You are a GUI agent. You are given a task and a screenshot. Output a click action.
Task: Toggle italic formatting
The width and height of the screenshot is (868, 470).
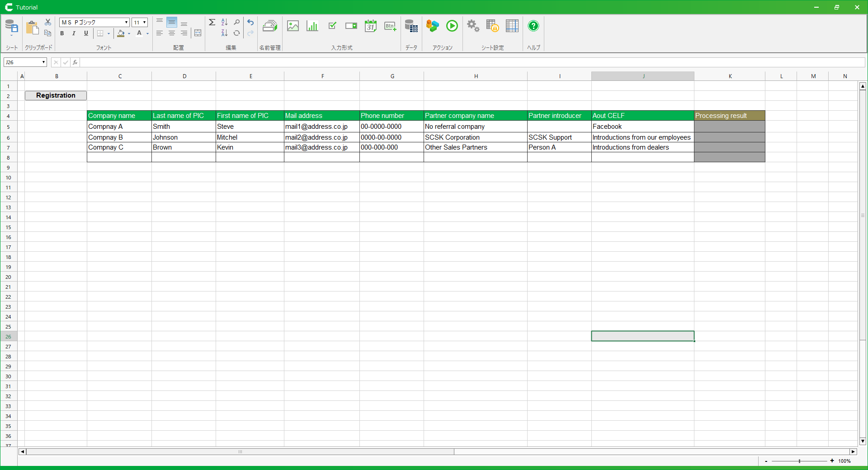pos(74,33)
